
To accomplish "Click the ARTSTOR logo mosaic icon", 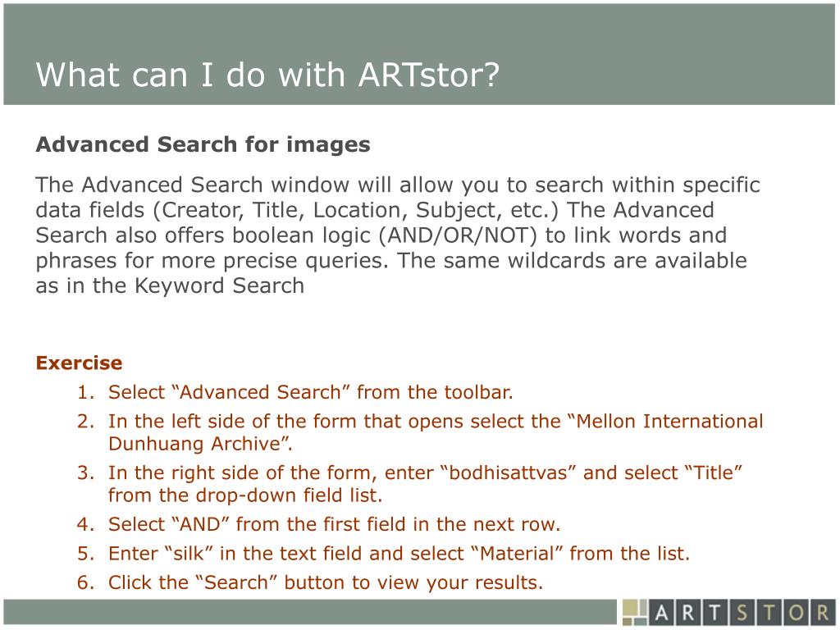I will coord(636,612).
